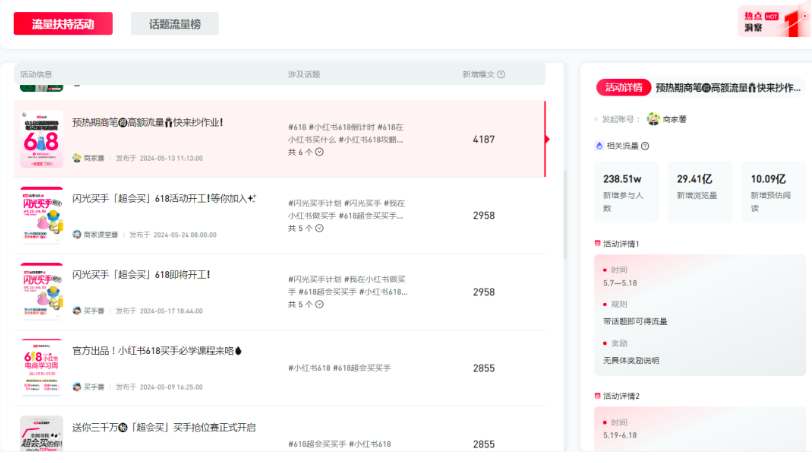Open the 热点洞察 HOT banner
This screenshot has height=463, width=812.
(774, 22)
